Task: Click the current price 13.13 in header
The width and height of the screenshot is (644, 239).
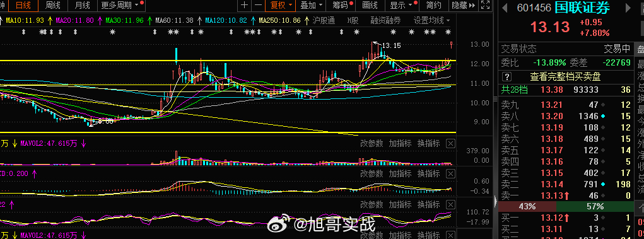Action: tap(550, 27)
